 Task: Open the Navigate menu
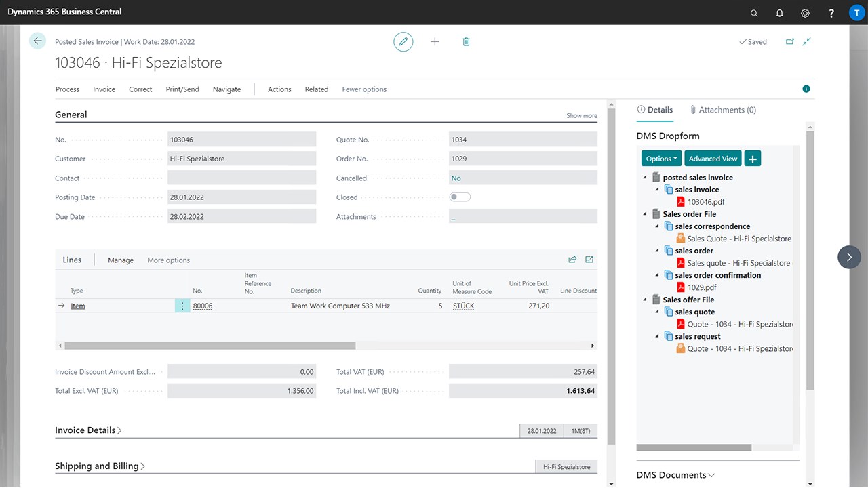[226, 89]
